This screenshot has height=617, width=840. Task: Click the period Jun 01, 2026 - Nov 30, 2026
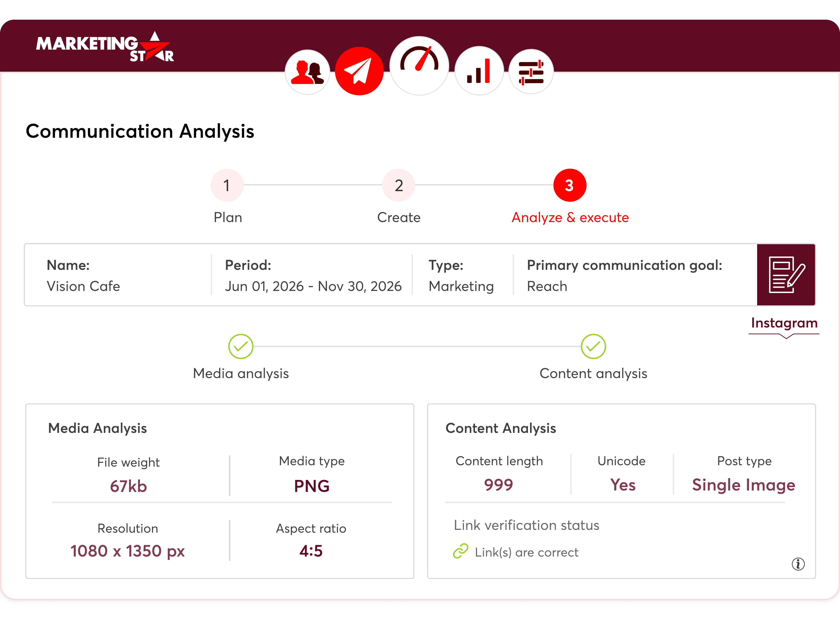[313, 286]
